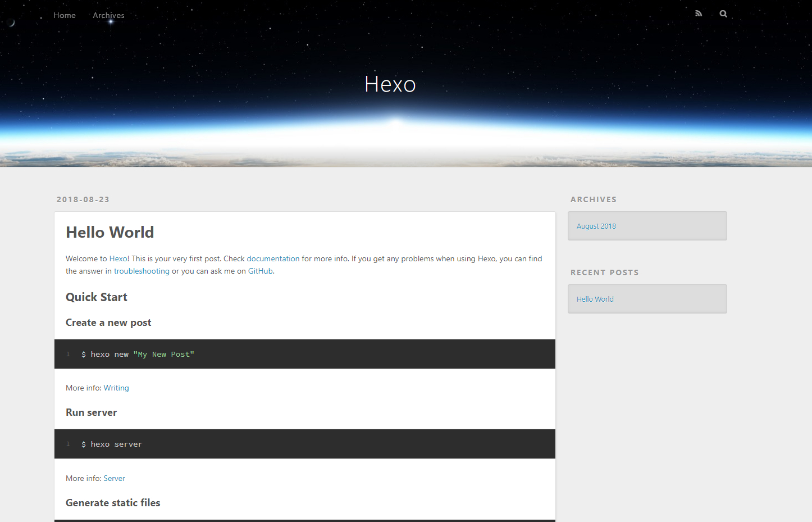The image size is (812, 522).
Task: Click the hexo server code line
Action: 112,444
